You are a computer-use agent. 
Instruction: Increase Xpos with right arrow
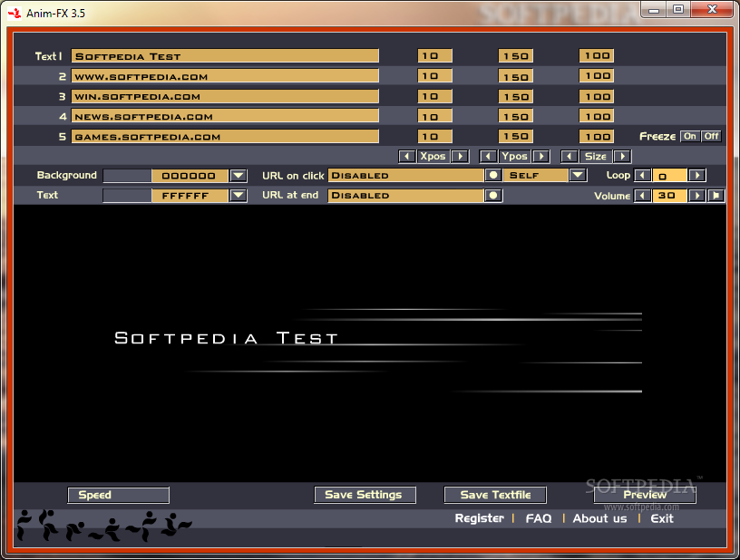(x=460, y=157)
